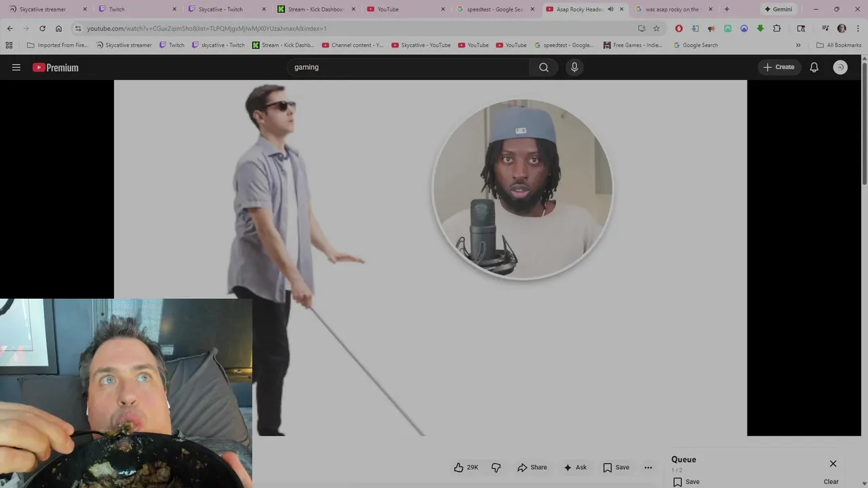The image size is (868, 488).
Task: Switch to Stream - Kick Dashboard tab
Action: (316, 9)
